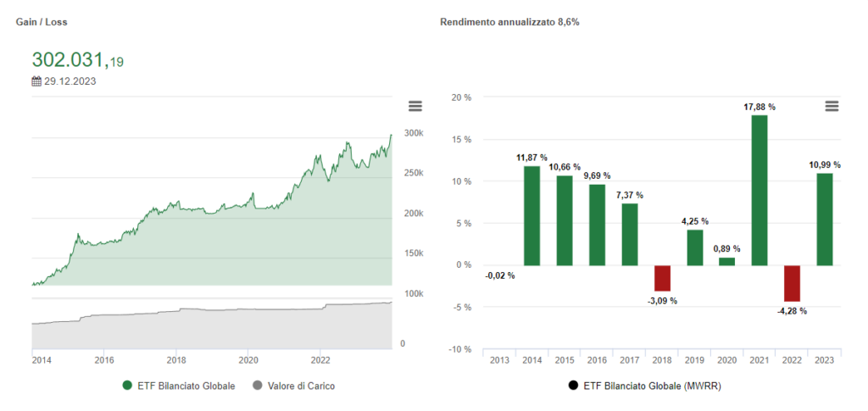Open the annual returns chart hamburger menu

[832, 106]
